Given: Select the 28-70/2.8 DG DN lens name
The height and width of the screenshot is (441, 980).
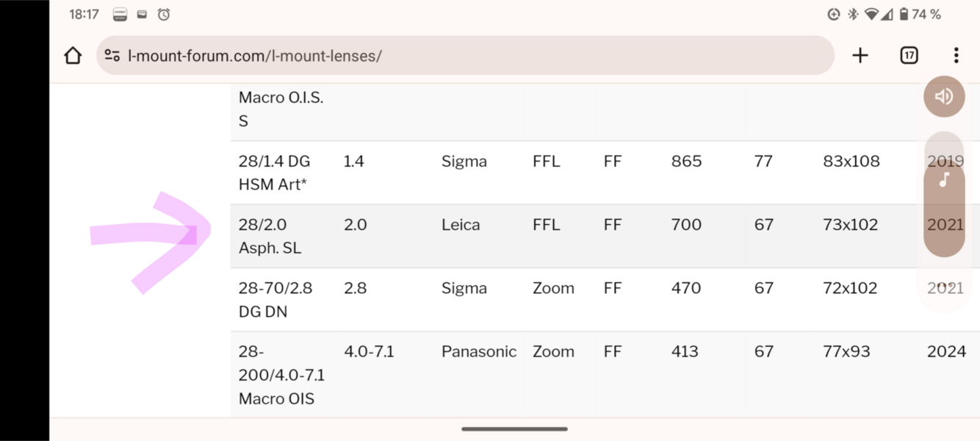Looking at the screenshot, I should pyautogui.click(x=275, y=299).
